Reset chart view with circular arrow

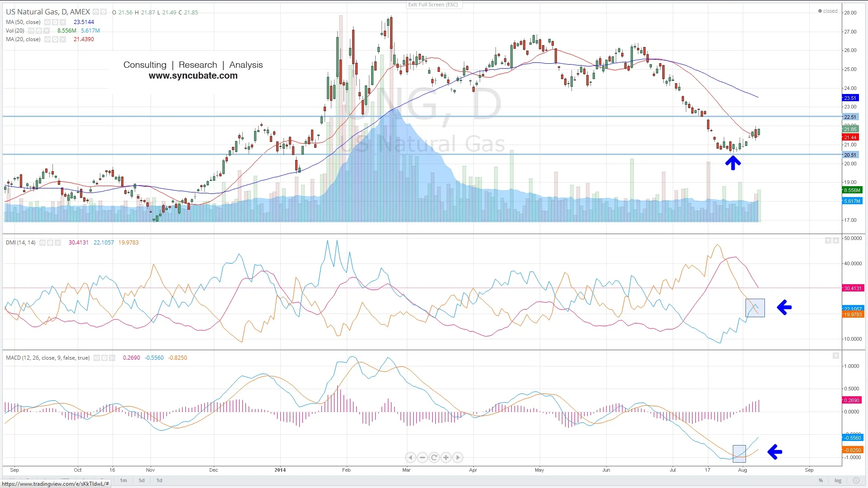(x=434, y=458)
